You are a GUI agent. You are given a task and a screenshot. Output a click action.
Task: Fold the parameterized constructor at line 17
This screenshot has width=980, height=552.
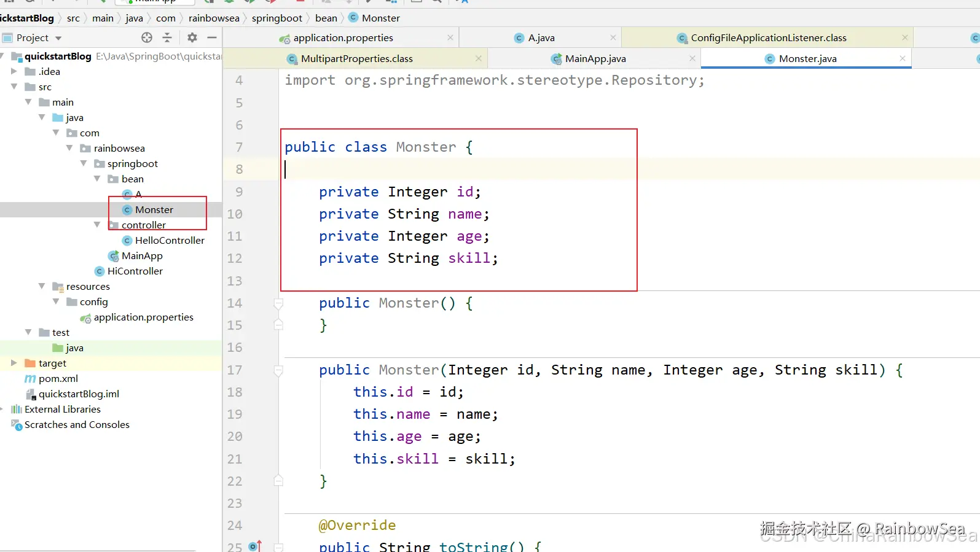(278, 370)
